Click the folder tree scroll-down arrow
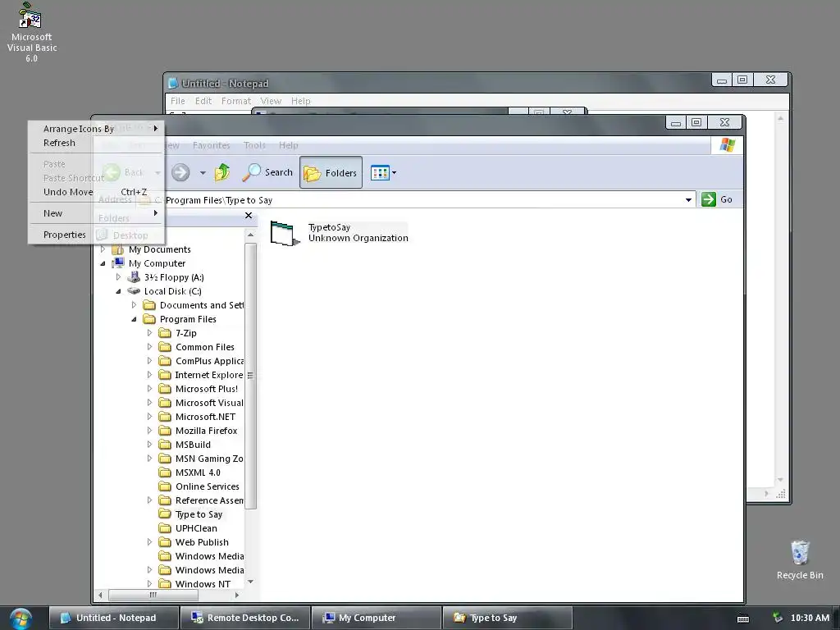This screenshot has height=630, width=840. click(x=250, y=582)
